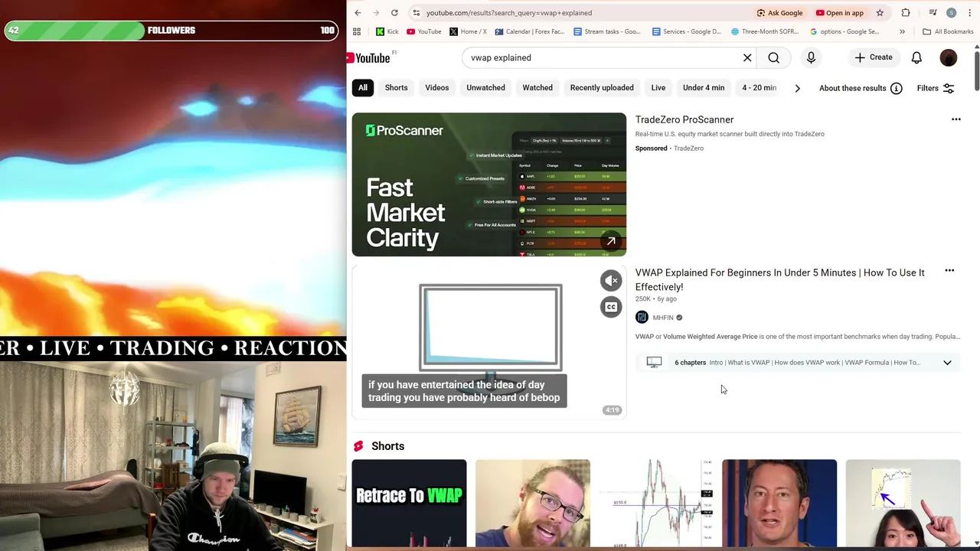Open the Home / X bookmark

469,31
